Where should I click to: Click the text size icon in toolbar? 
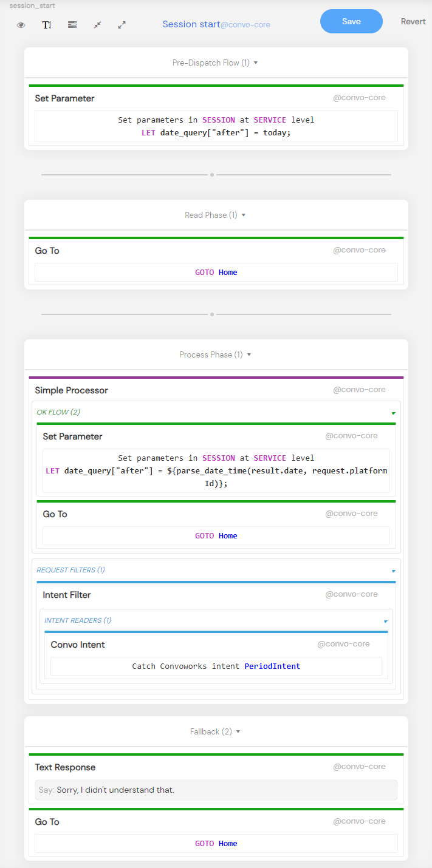pyautogui.click(x=47, y=25)
